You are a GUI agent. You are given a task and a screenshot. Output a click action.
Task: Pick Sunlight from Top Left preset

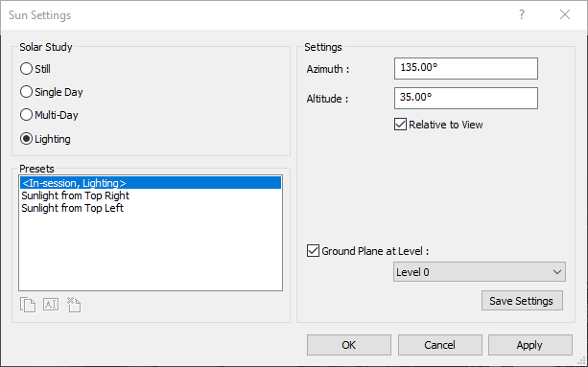tap(151, 208)
